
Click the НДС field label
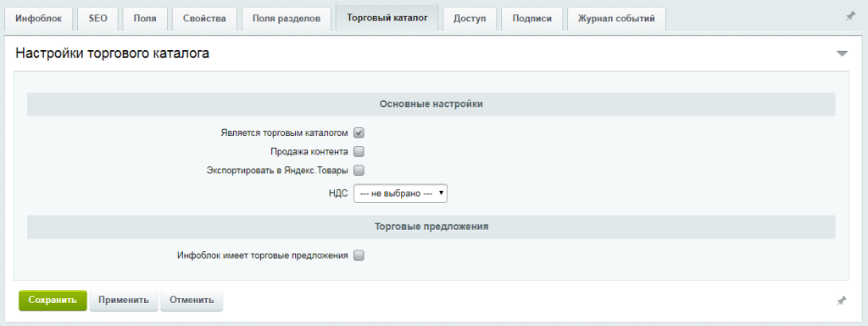tap(338, 194)
